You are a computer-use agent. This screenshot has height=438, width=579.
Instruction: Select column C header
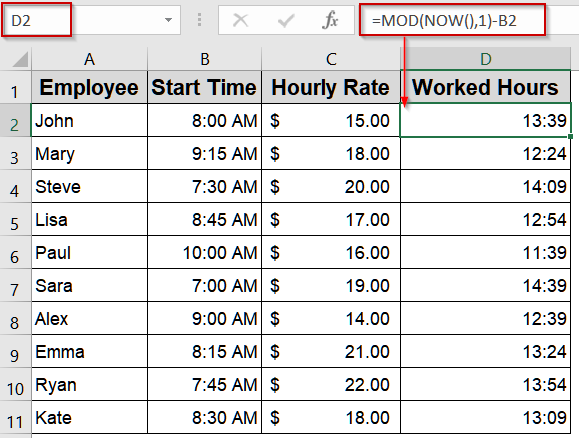pos(331,59)
